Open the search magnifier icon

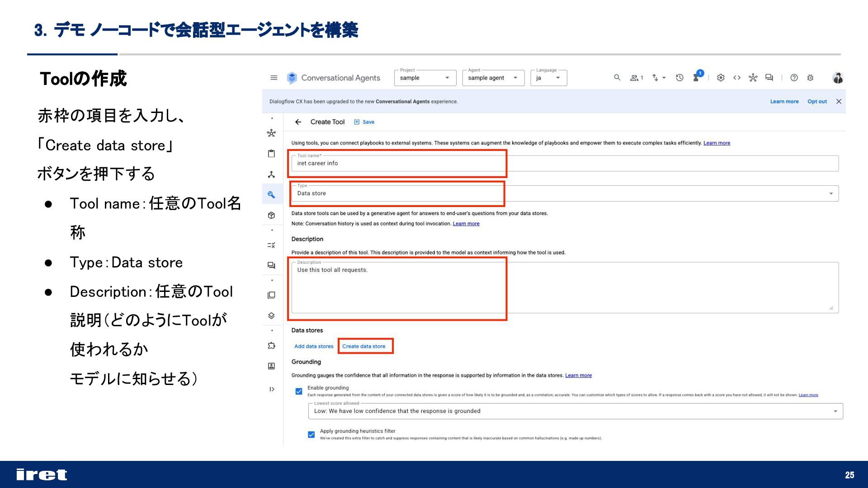point(617,78)
